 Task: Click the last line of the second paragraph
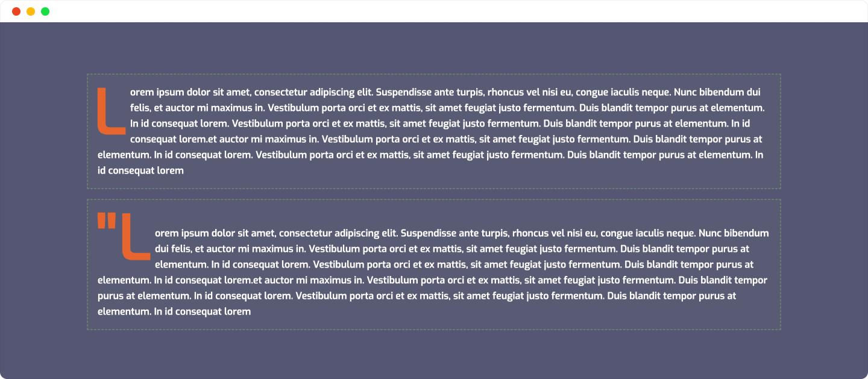(x=174, y=312)
